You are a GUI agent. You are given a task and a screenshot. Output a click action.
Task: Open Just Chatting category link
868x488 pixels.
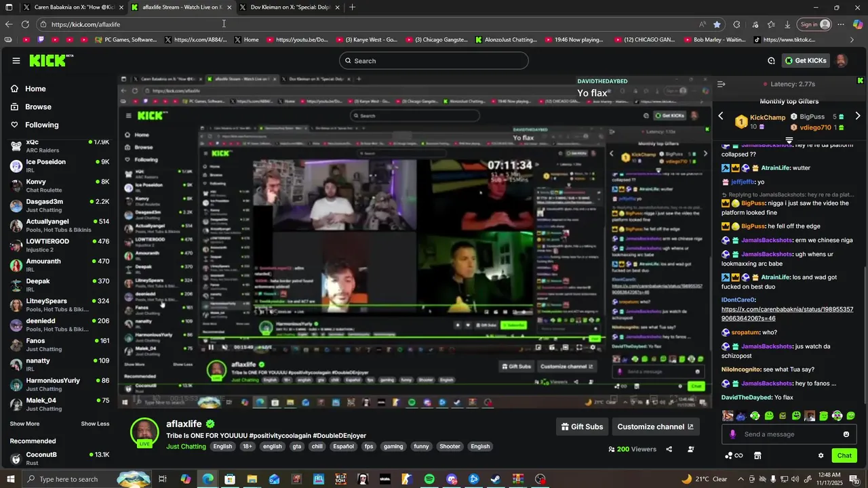(186, 447)
